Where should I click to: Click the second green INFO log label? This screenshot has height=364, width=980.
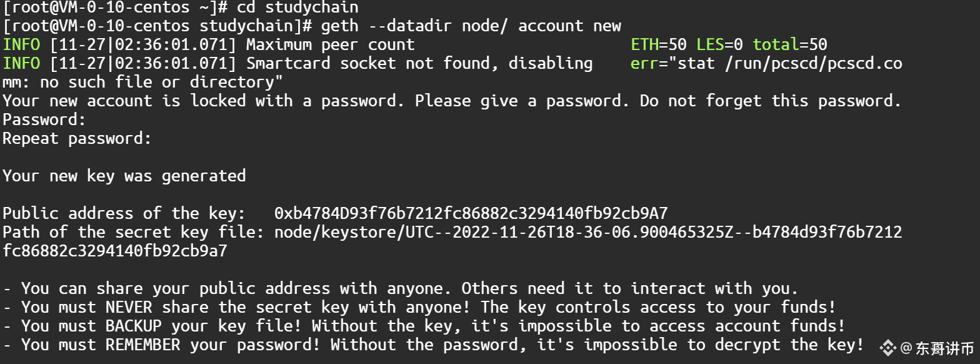(x=21, y=63)
